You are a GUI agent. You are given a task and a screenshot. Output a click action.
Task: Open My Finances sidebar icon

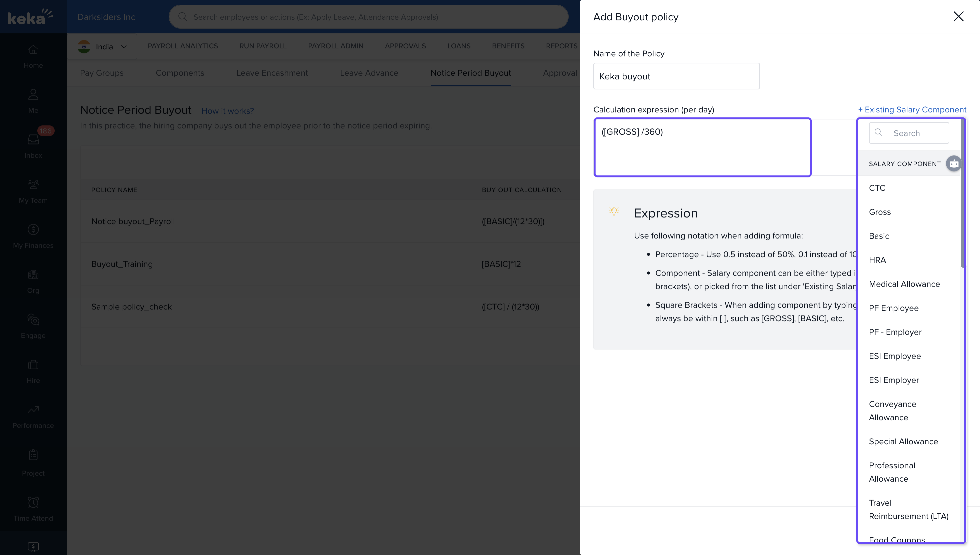click(x=33, y=229)
